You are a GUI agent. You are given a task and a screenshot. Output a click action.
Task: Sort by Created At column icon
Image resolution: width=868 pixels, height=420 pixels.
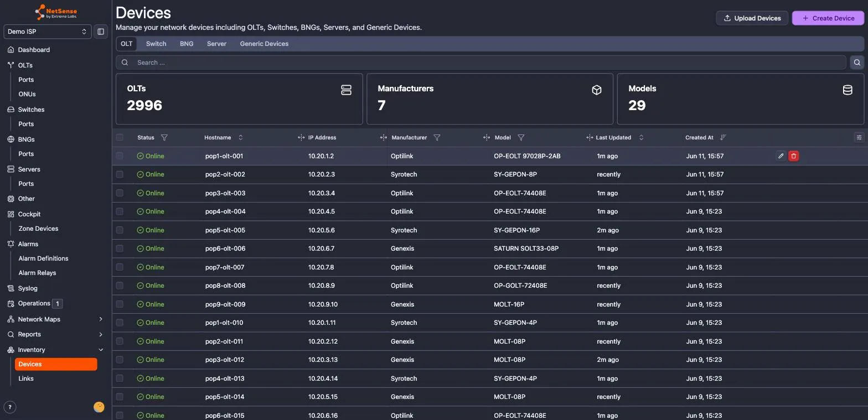coord(723,137)
